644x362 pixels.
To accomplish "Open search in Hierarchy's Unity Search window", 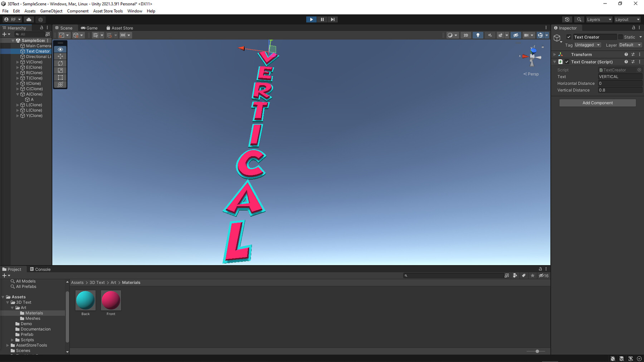I will (x=48, y=34).
